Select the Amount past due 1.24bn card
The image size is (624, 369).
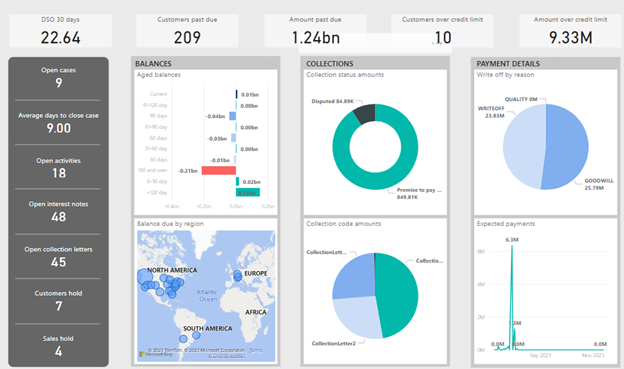(315, 31)
